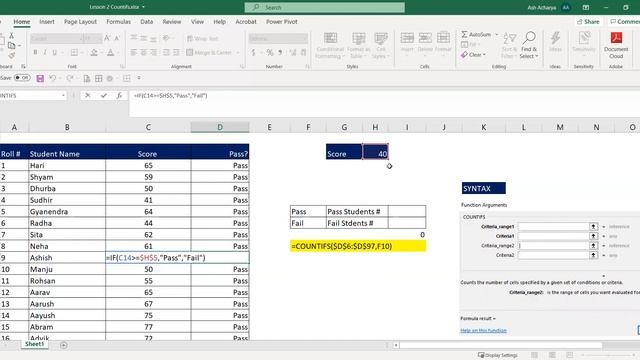Apply Percent Style format

[x=270, y=52]
